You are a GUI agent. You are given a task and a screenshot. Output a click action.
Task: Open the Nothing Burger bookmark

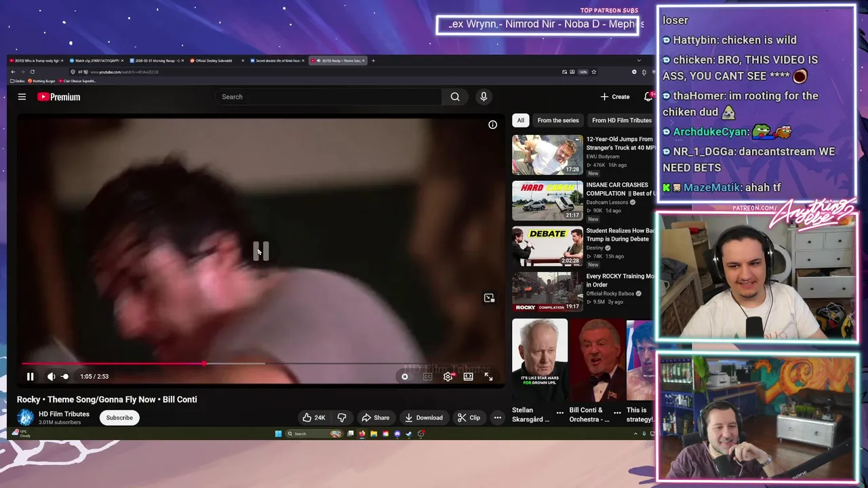click(x=41, y=81)
